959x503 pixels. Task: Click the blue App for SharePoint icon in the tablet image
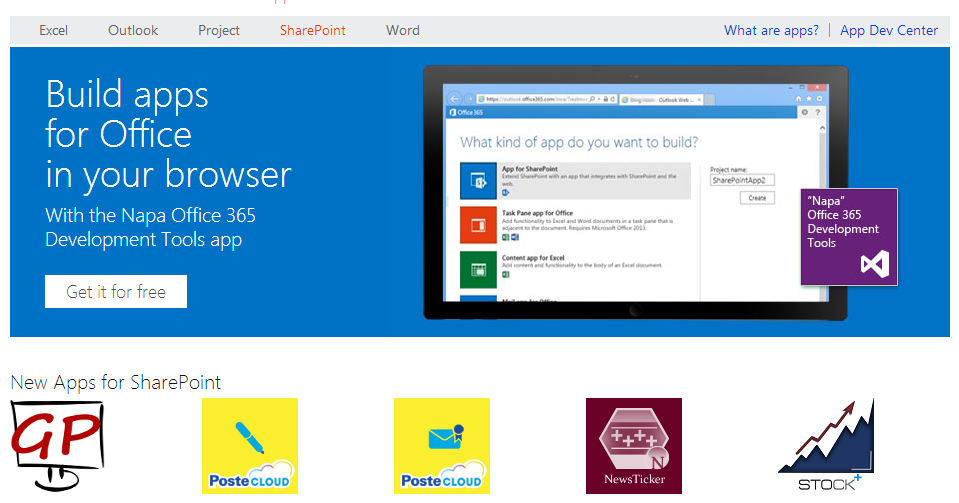tap(478, 181)
